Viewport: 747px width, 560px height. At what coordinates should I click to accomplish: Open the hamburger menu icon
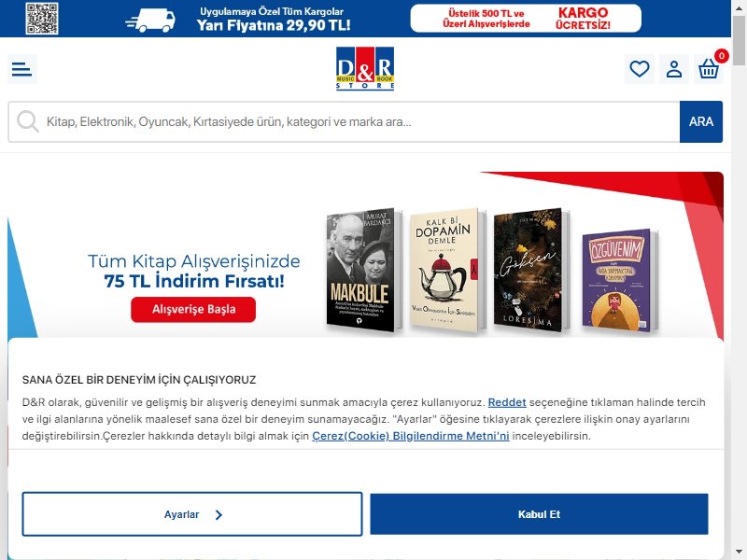21,69
